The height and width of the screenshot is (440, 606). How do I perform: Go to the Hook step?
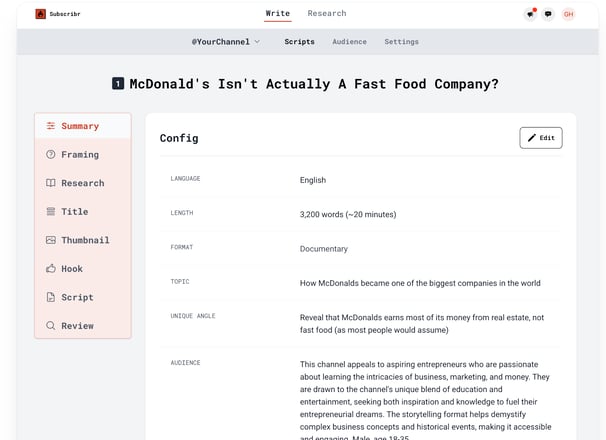(83, 269)
